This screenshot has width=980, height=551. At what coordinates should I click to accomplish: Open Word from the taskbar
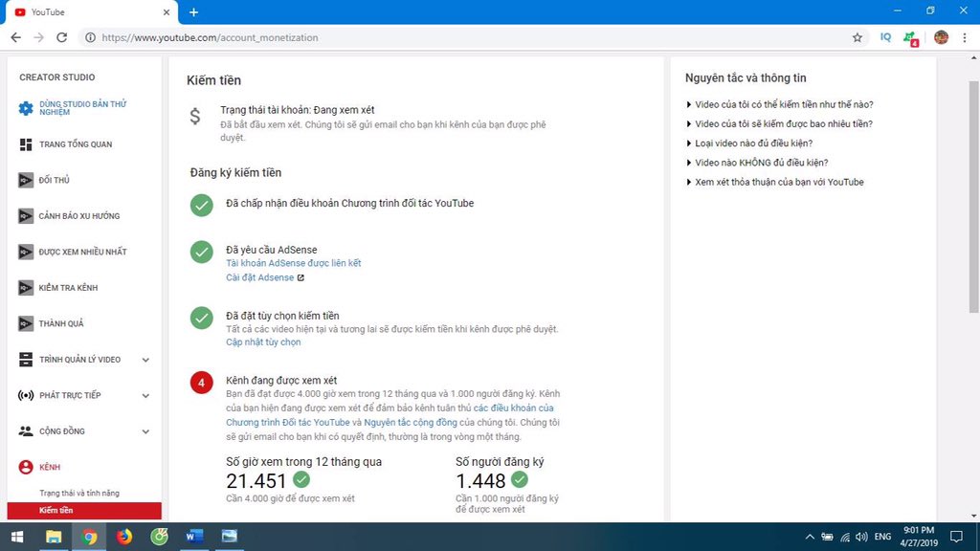tap(194, 537)
